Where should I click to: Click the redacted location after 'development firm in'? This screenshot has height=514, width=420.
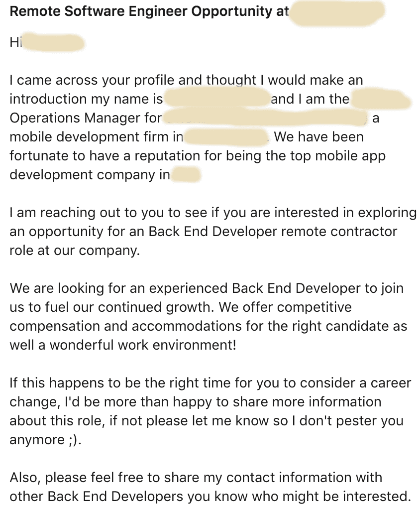227,137
